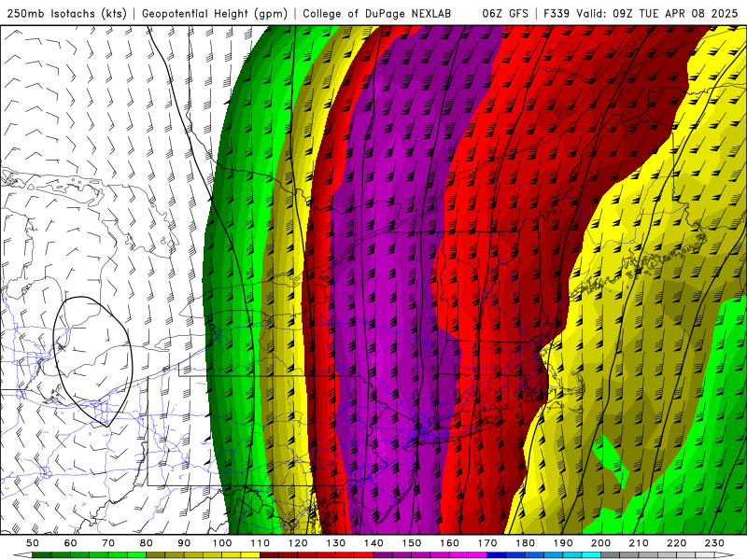Click the "College of DuPage NEXLAB" label

376,14
